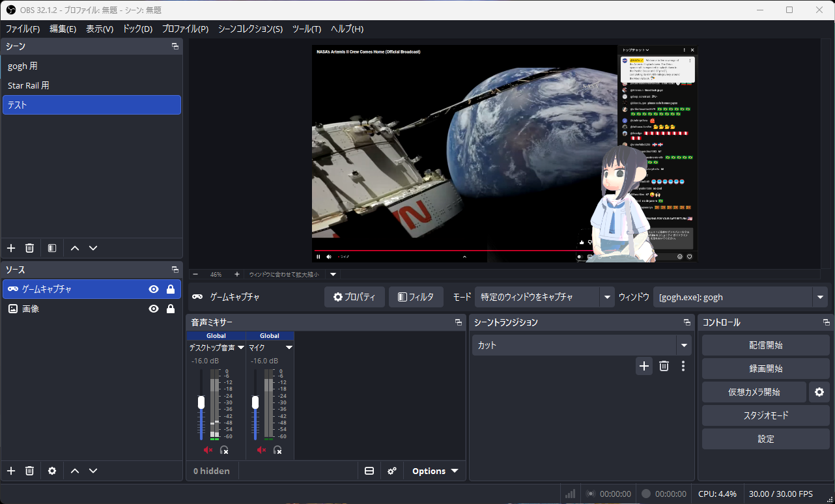
Task: Adjust マイク volume fader
Action: click(x=255, y=402)
